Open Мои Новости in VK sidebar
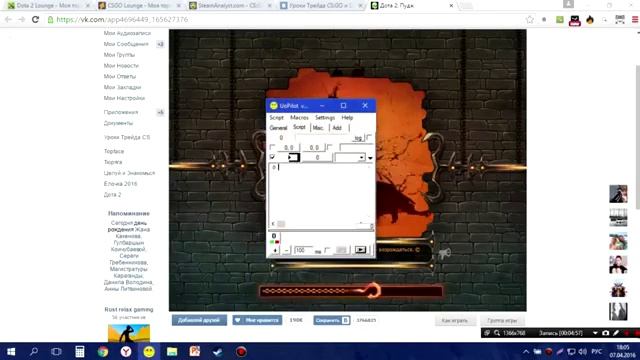The width and height of the screenshot is (640, 360). coord(121,66)
